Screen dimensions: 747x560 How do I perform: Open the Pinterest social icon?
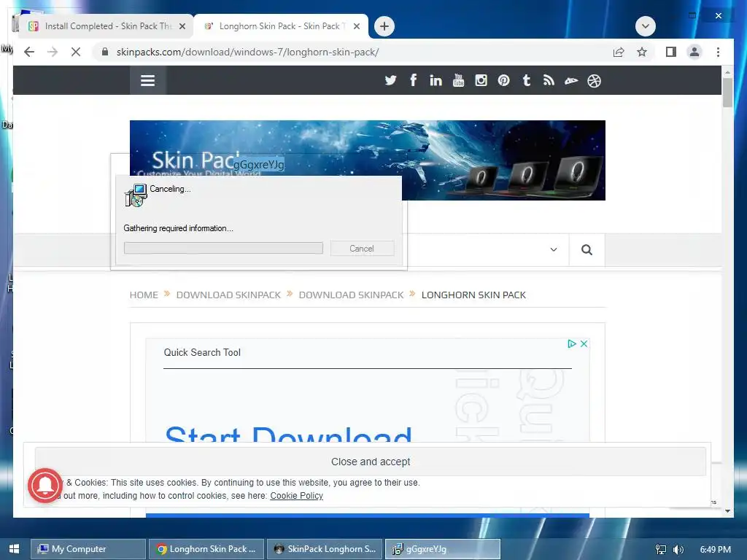pos(503,80)
